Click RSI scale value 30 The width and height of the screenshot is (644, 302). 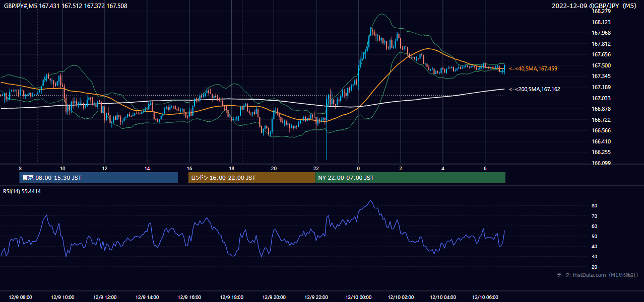(594, 257)
